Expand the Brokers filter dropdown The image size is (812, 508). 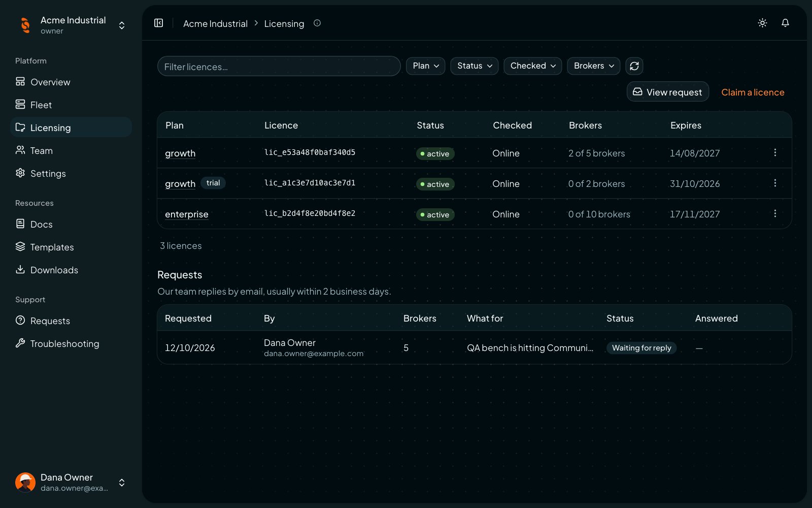pyautogui.click(x=594, y=66)
